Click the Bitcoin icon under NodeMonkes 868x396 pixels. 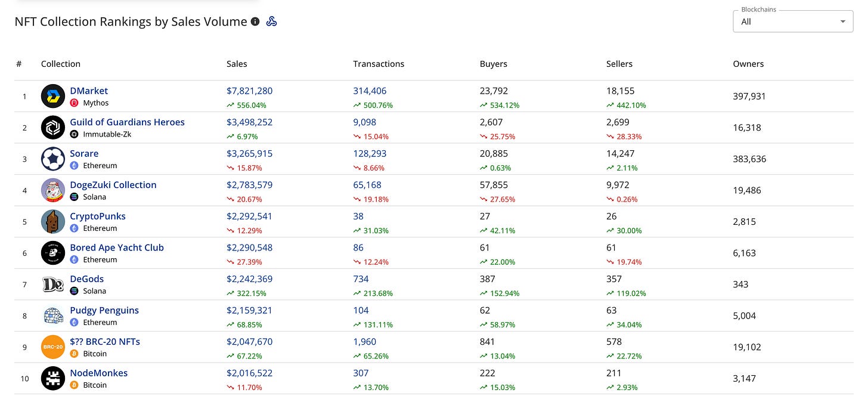[x=75, y=385]
